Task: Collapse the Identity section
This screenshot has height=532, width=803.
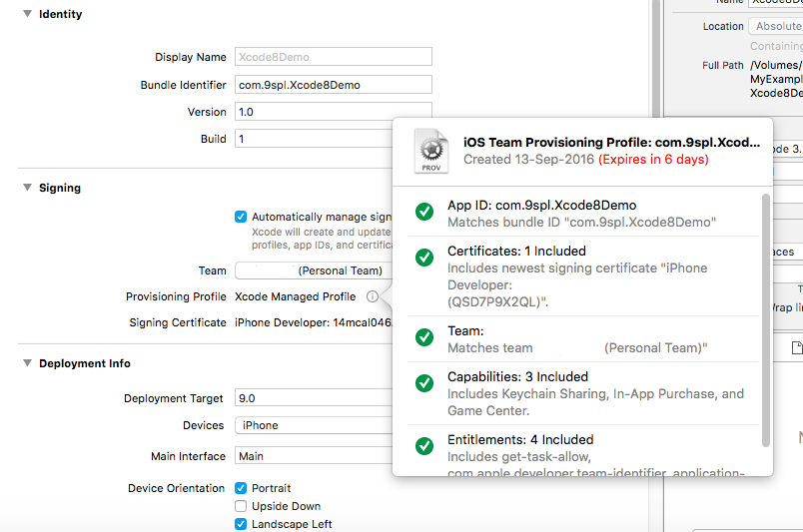Action: [27, 15]
